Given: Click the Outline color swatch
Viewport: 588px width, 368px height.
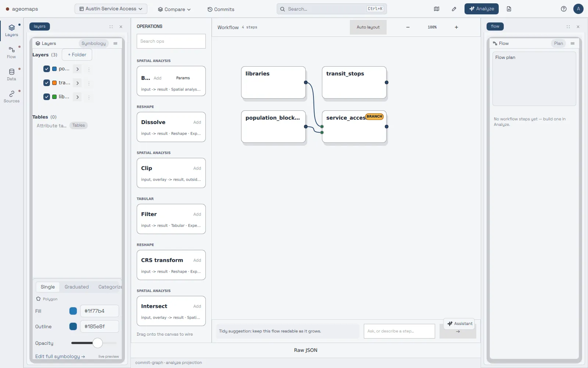Looking at the screenshot, I should (x=73, y=326).
